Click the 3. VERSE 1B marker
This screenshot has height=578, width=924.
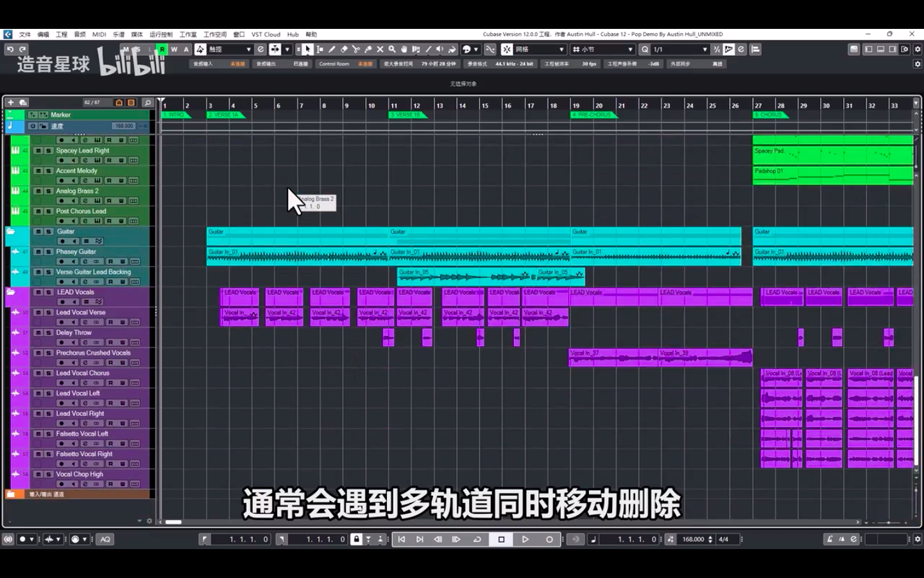pyautogui.click(x=407, y=115)
